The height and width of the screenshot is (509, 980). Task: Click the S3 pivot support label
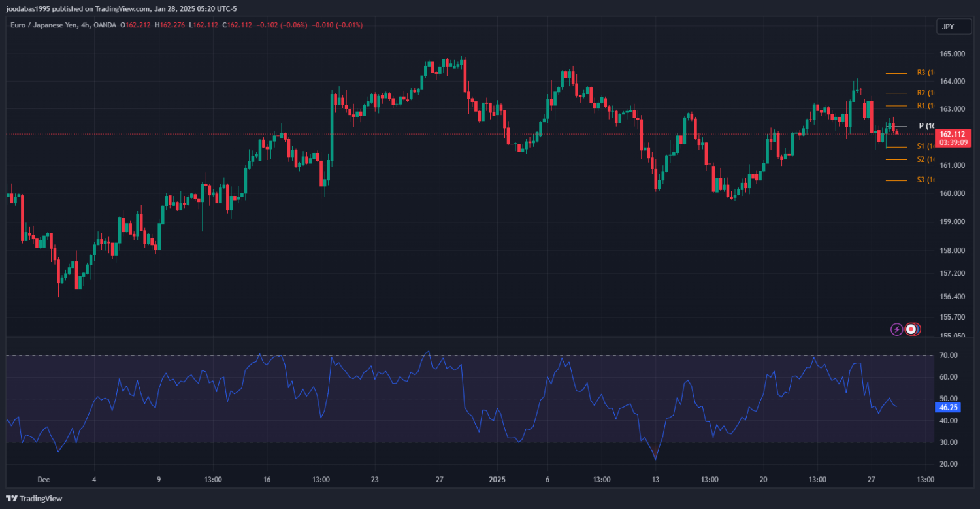coord(925,180)
